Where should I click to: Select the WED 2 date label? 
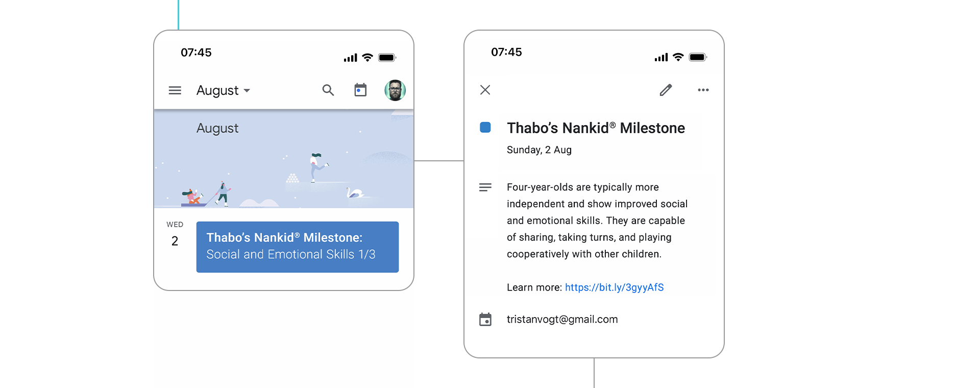[175, 234]
